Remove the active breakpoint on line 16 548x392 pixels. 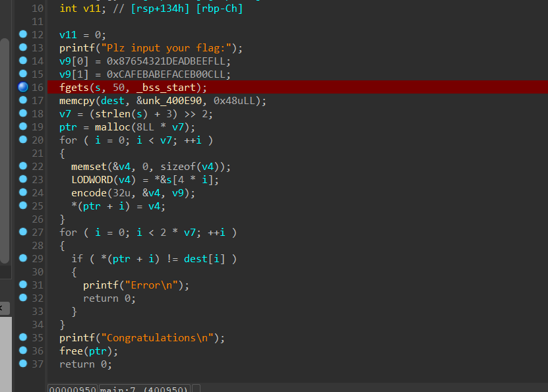(23, 87)
